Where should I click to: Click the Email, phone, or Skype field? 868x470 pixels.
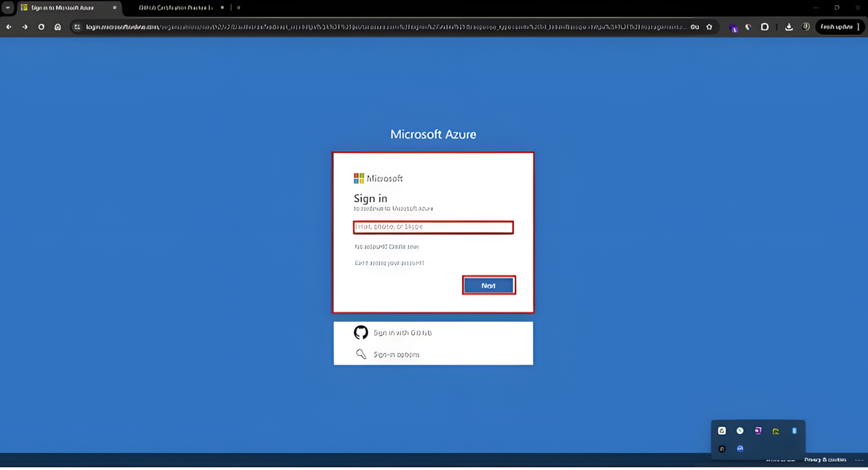tap(433, 227)
